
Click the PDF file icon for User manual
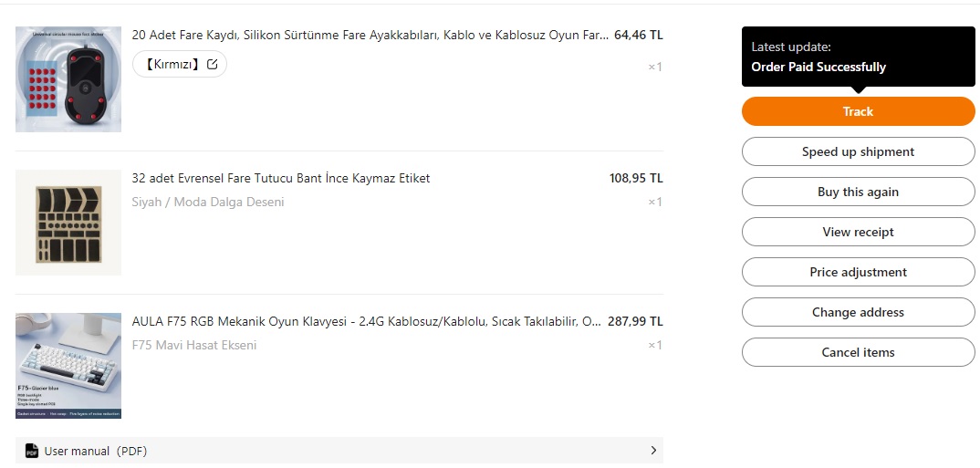tap(31, 451)
